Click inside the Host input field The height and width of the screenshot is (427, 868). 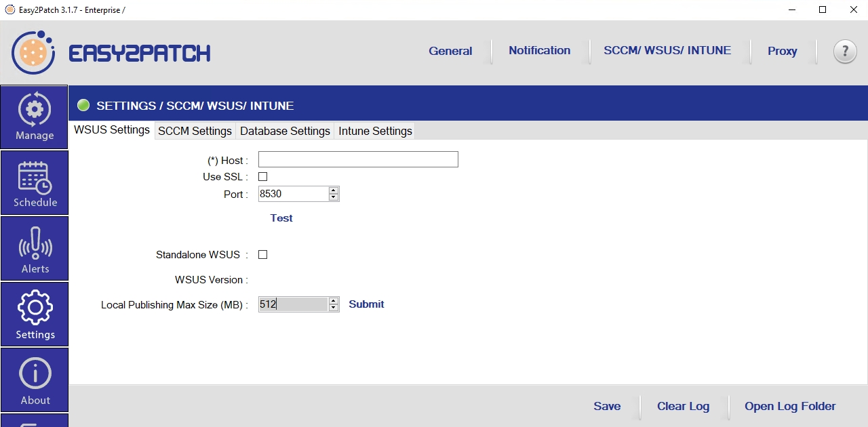click(358, 160)
